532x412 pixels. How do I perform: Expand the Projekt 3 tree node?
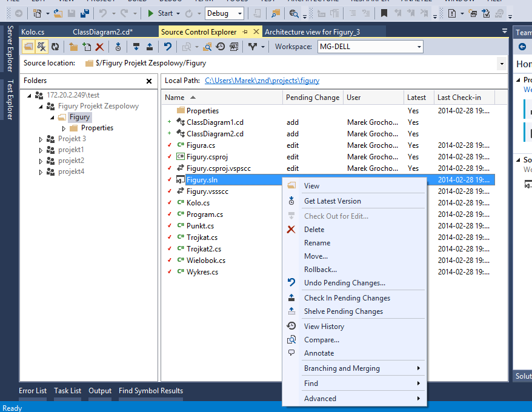(42, 139)
